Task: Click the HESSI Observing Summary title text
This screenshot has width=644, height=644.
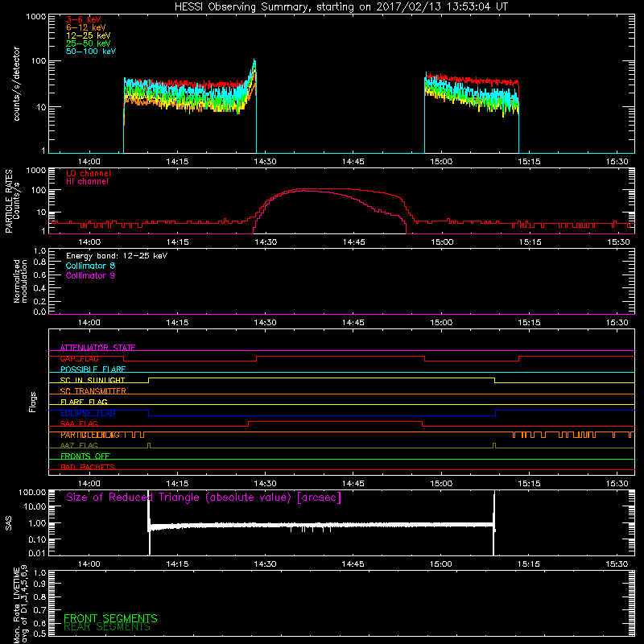Action: click(341, 7)
